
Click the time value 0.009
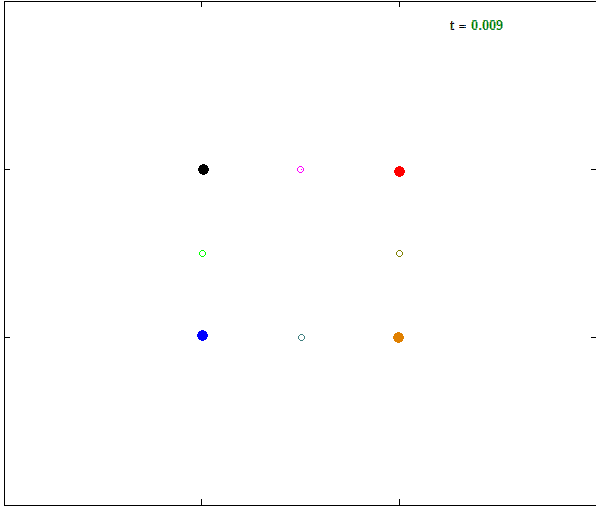487,25
